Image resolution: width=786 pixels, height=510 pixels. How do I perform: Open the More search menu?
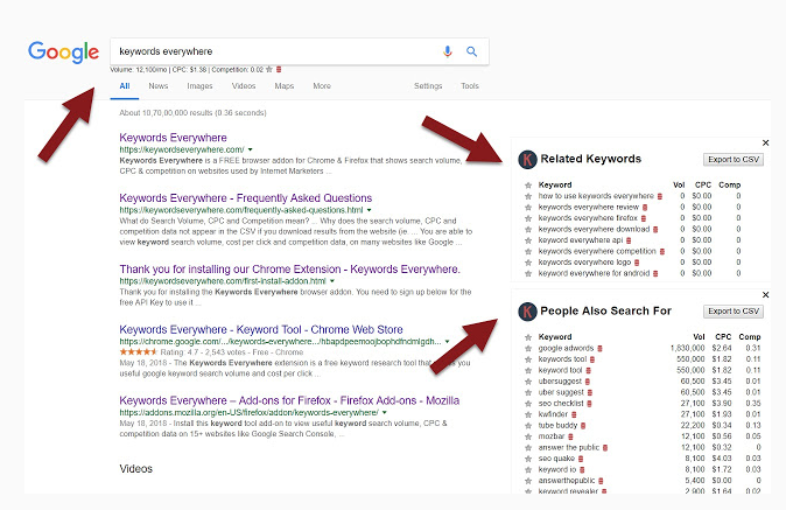pos(322,86)
